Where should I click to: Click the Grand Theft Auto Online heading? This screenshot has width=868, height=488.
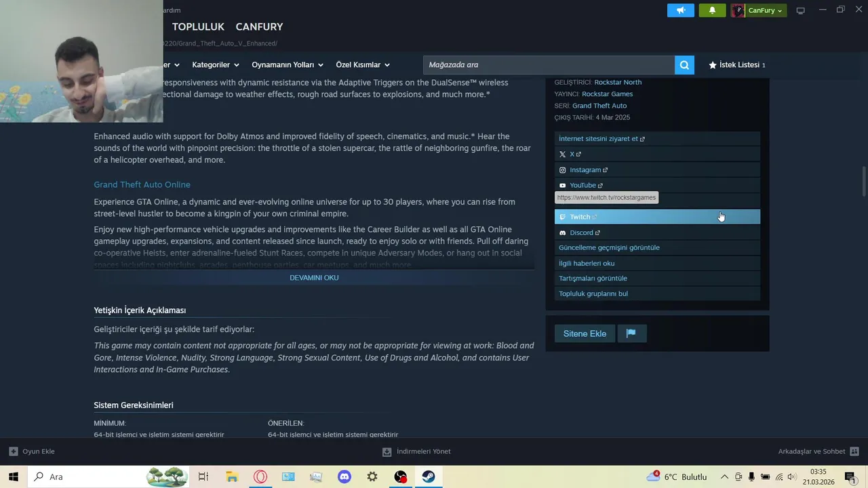[142, 184]
